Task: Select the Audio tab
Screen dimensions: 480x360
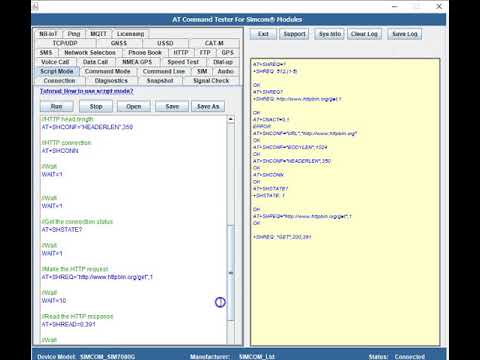Action: [x=225, y=71]
